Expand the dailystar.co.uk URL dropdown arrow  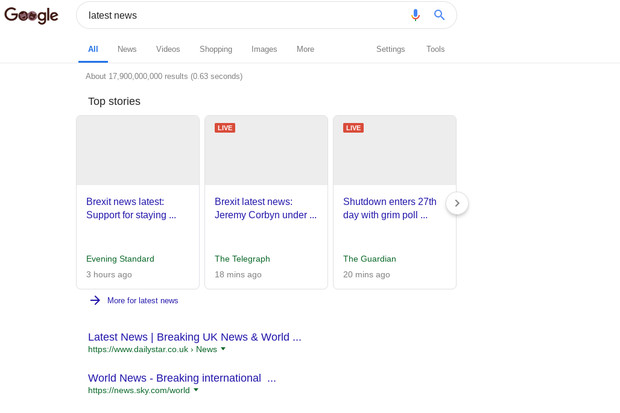pos(223,349)
